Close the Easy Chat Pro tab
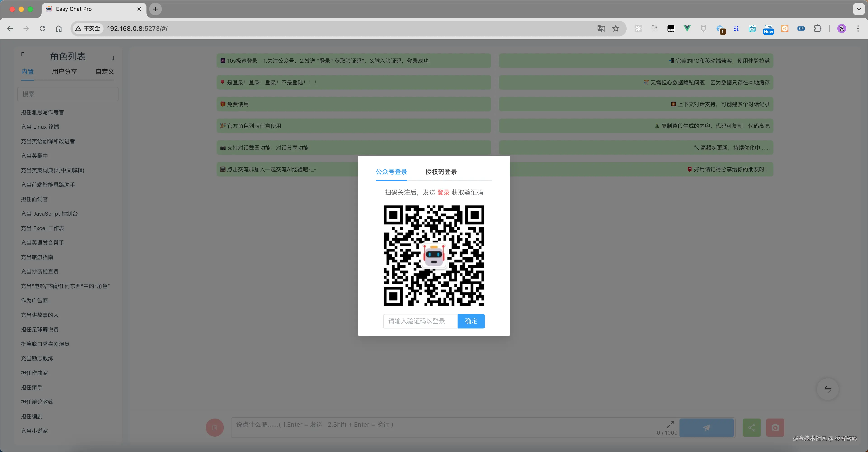 (139, 9)
